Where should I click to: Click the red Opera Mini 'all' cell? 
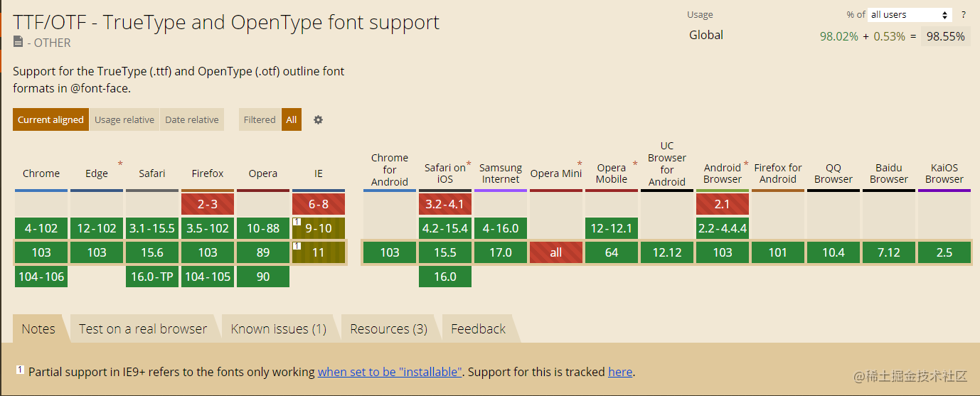(x=556, y=252)
